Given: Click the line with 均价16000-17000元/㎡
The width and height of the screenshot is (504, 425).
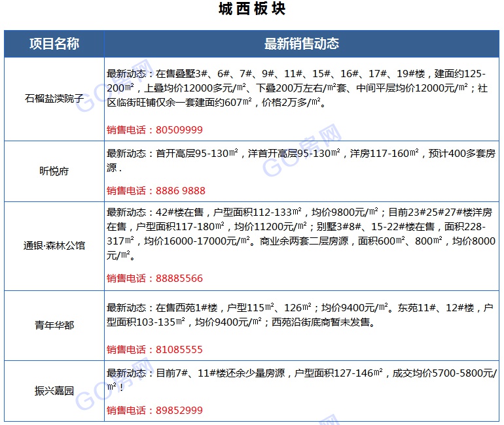Looking at the screenshot, I should [x=301, y=241].
